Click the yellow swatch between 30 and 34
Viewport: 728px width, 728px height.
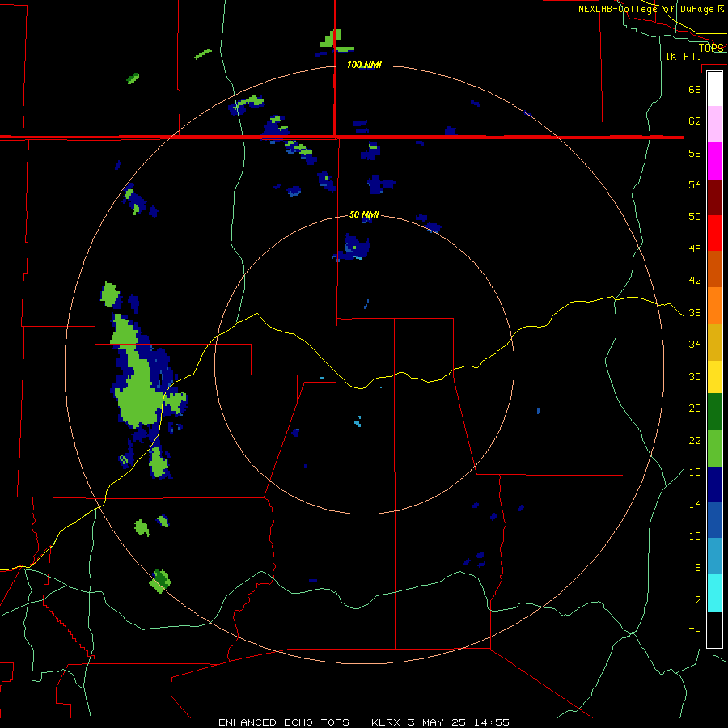pyautogui.click(x=714, y=377)
